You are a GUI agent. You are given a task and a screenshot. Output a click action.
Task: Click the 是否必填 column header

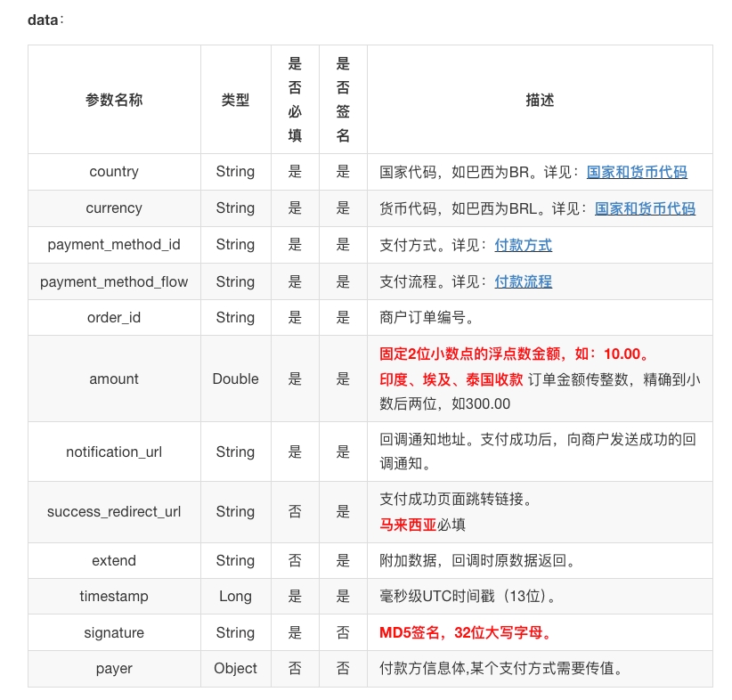click(295, 100)
